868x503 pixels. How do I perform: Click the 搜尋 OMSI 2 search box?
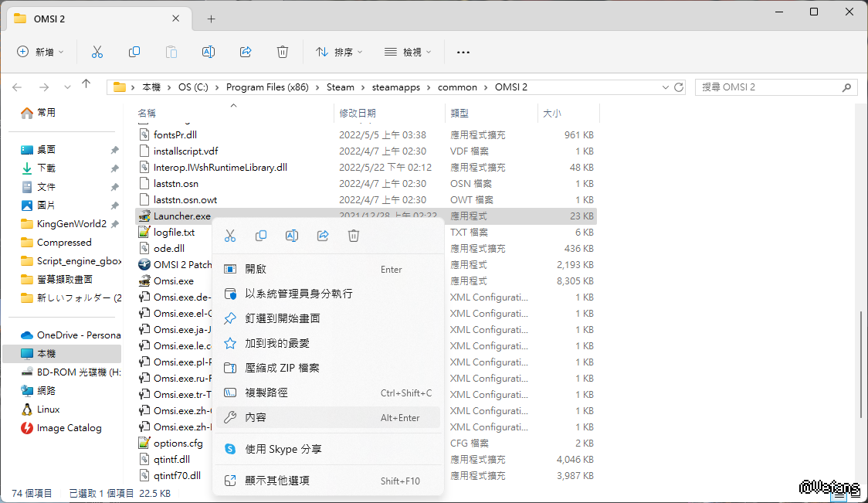click(x=775, y=87)
